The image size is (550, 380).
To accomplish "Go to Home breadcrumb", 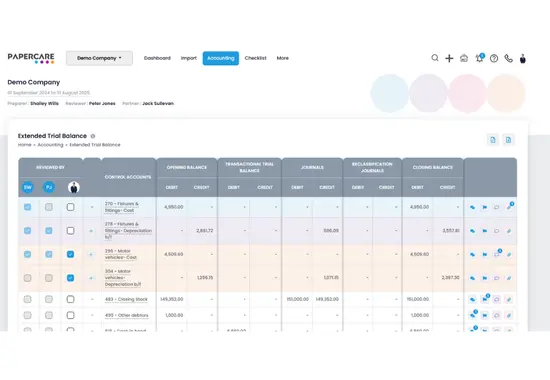I will pyautogui.click(x=25, y=145).
